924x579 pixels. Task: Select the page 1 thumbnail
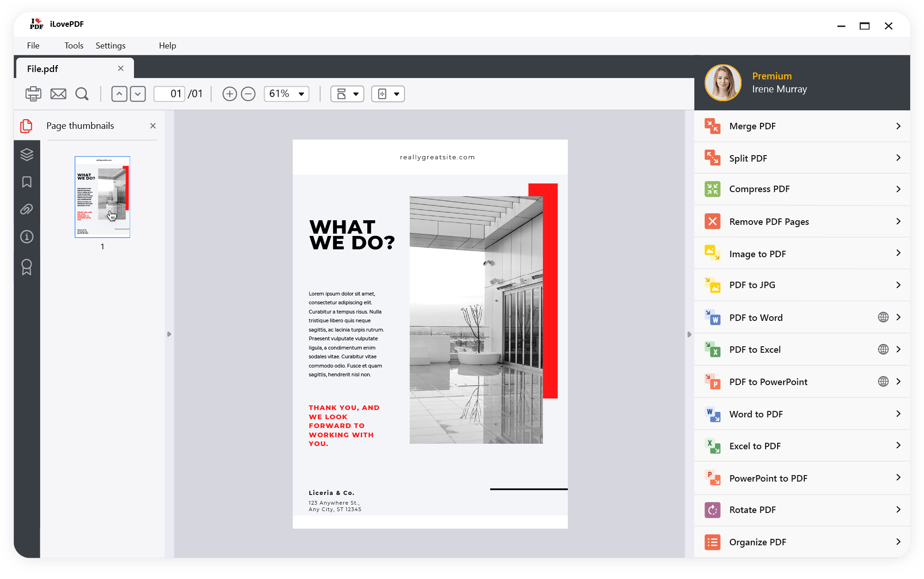[102, 197]
